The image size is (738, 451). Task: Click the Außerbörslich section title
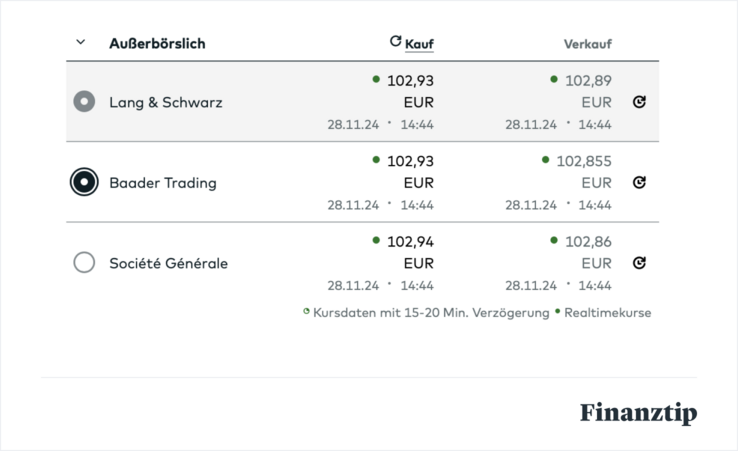157,44
